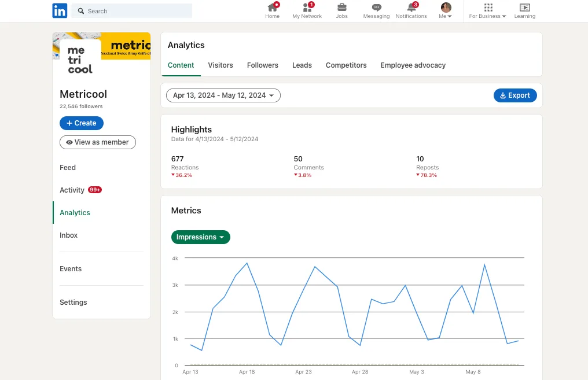The width and height of the screenshot is (588, 380).
Task: Open Analytics in the sidebar
Action: tap(75, 212)
